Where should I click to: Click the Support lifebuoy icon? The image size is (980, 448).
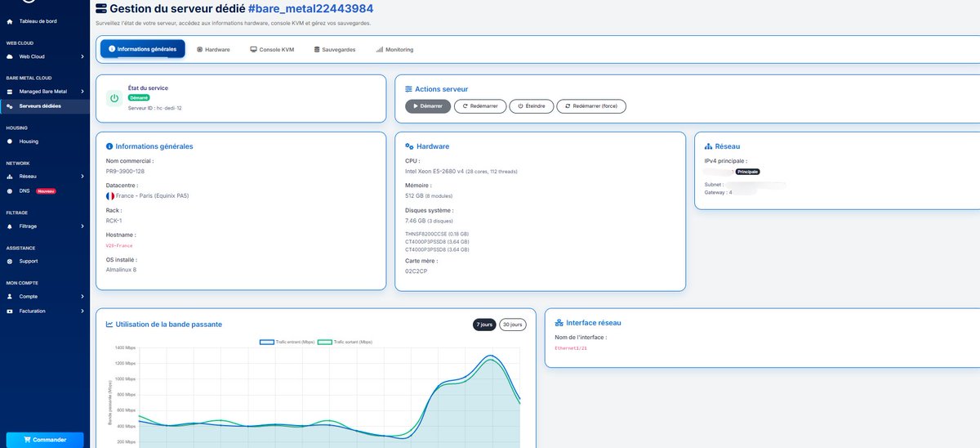(10, 262)
